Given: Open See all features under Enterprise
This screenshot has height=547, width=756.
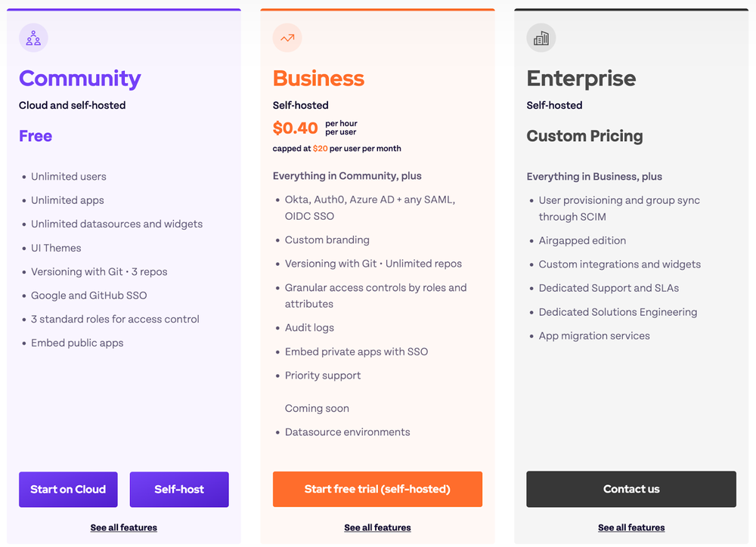Looking at the screenshot, I should (631, 527).
